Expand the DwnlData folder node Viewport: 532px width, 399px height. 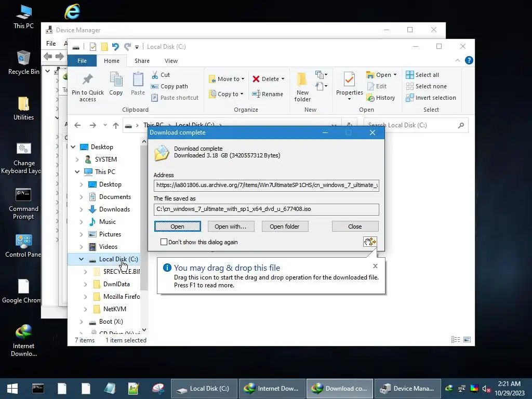(85, 284)
